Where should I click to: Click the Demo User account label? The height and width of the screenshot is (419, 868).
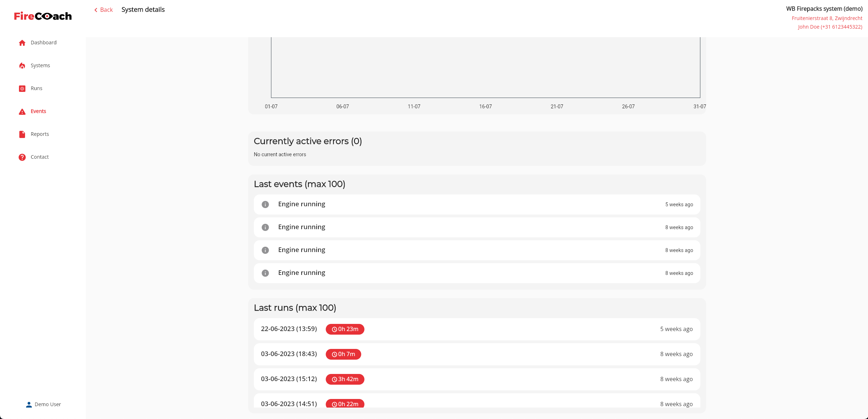coord(48,404)
